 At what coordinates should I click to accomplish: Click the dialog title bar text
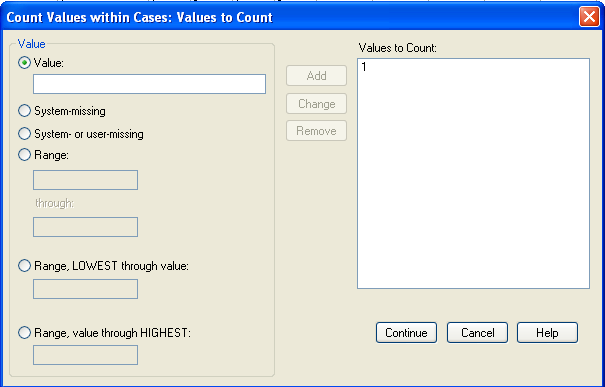click(140, 17)
